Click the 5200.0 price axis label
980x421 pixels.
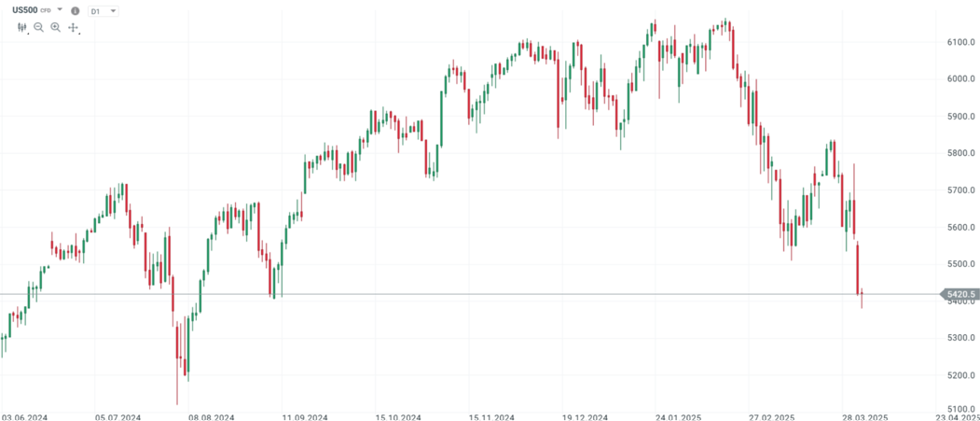pos(961,375)
